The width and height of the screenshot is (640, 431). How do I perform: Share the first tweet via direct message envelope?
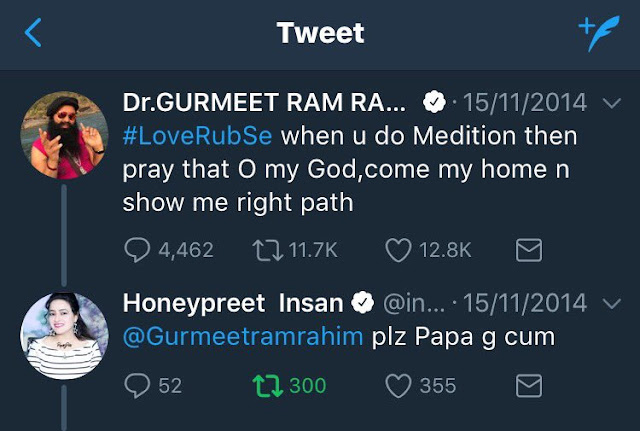coord(528,250)
